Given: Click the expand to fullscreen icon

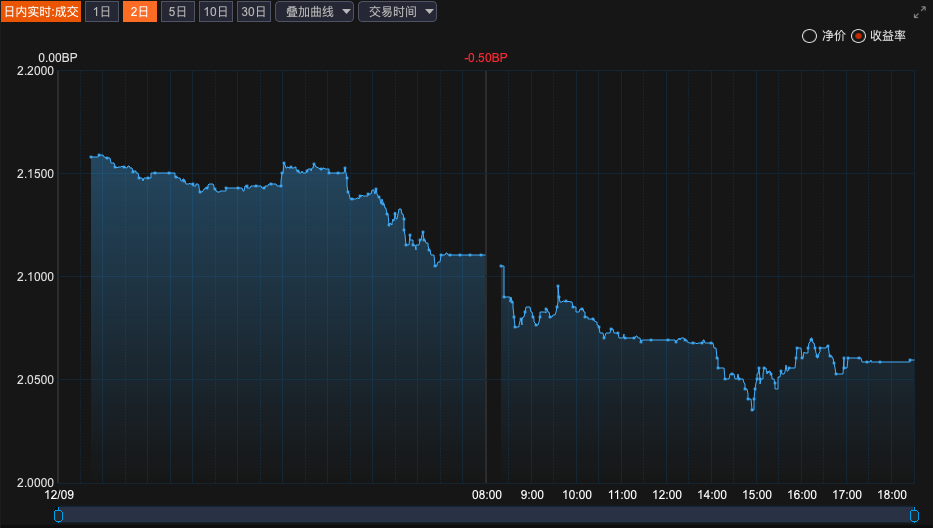Looking at the screenshot, I should [x=920, y=12].
